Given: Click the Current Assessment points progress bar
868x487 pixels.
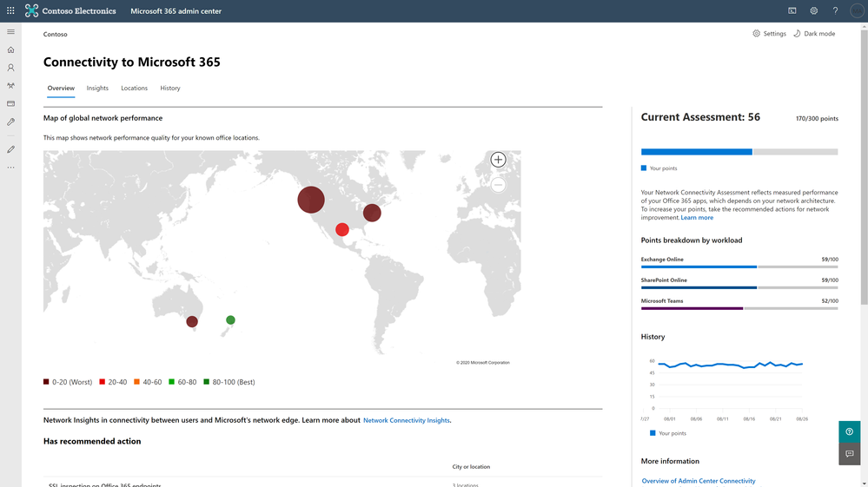Looking at the screenshot, I should coord(739,152).
